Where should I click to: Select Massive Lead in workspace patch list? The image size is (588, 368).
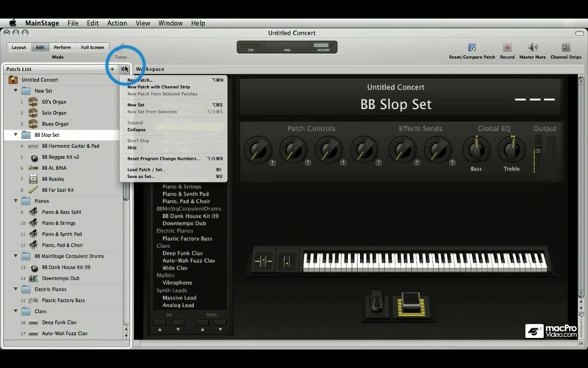click(179, 298)
